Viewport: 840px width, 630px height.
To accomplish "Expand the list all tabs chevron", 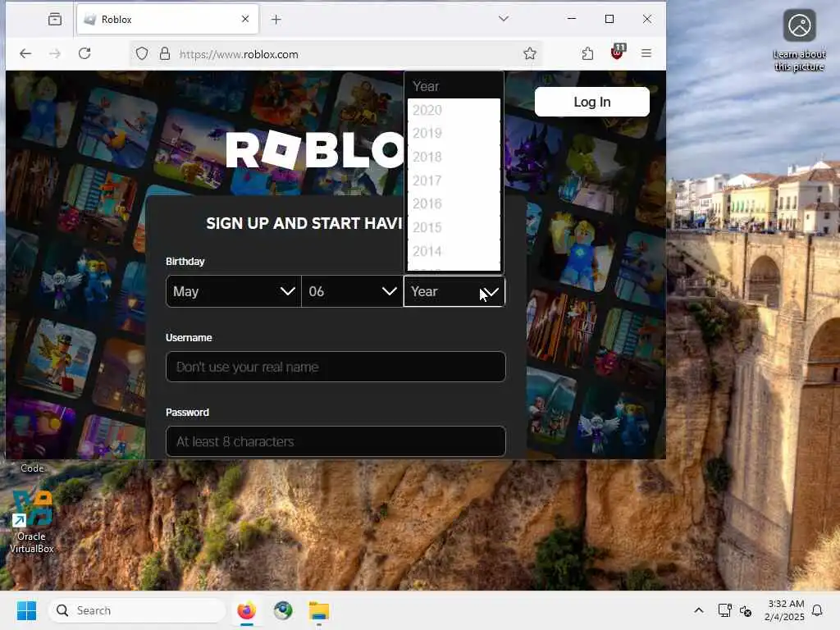I will point(504,19).
